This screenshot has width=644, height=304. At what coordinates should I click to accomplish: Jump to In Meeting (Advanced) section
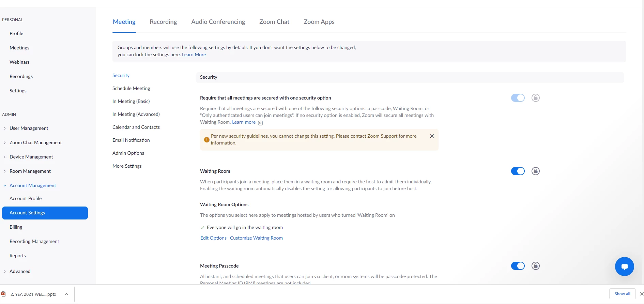point(136,114)
